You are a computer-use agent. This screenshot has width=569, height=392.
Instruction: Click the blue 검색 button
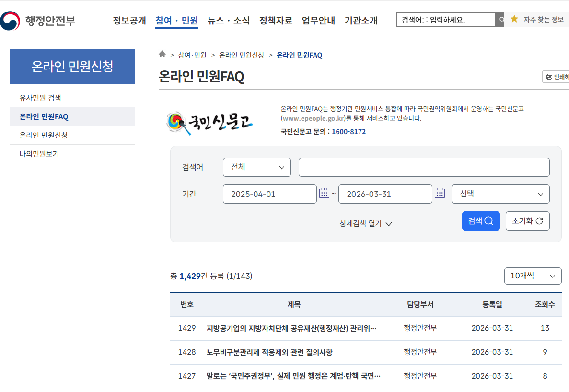coord(481,221)
